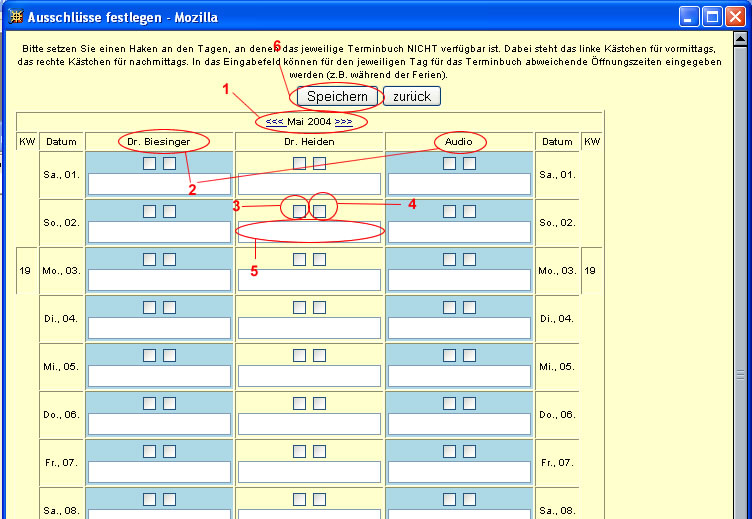Toggle Audio morning checkbox for Mo., 03.
This screenshot has width=752, height=519.
pyautogui.click(x=449, y=259)
